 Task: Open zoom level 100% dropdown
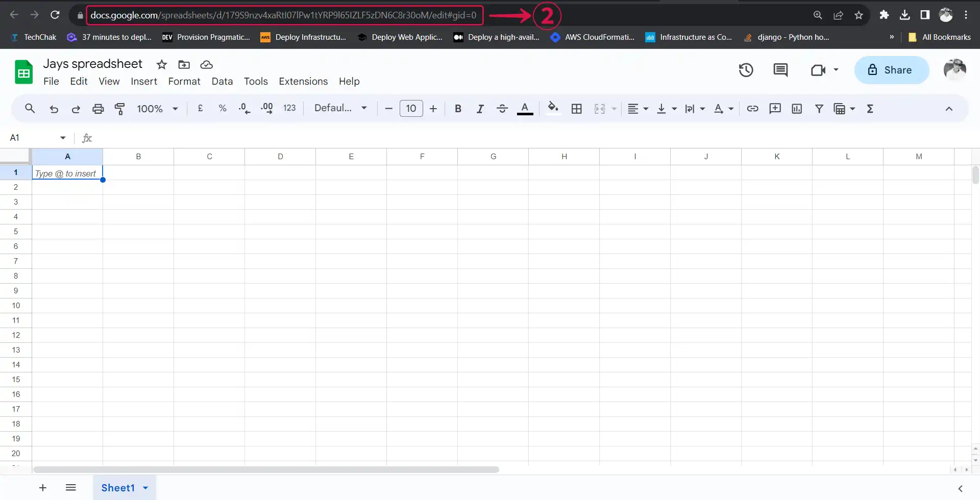click(157, 109)
